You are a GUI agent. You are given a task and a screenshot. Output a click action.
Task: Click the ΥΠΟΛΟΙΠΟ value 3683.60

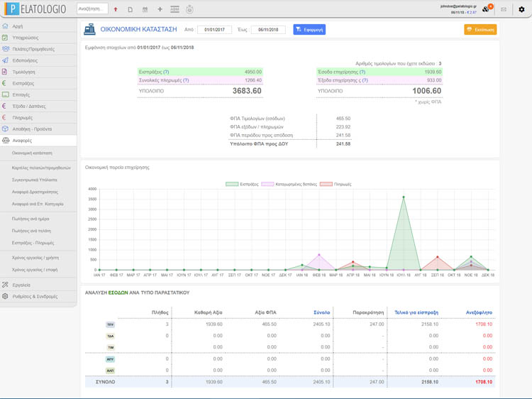[x=247, y=91]
